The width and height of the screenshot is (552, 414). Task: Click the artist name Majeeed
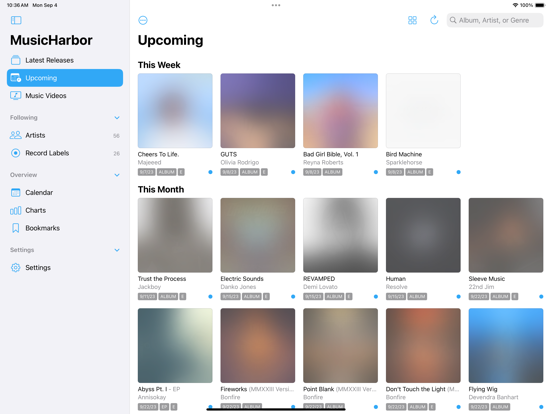tap(149, 163)
